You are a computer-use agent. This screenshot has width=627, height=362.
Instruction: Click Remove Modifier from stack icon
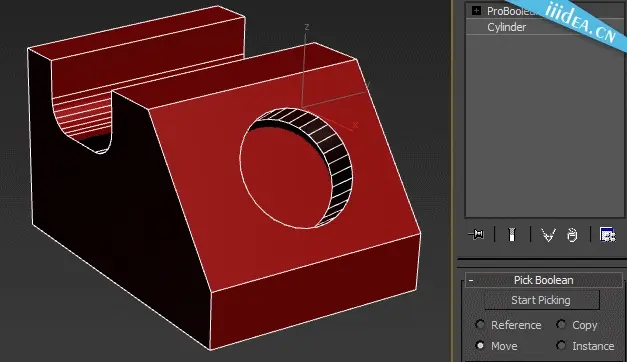572,235
